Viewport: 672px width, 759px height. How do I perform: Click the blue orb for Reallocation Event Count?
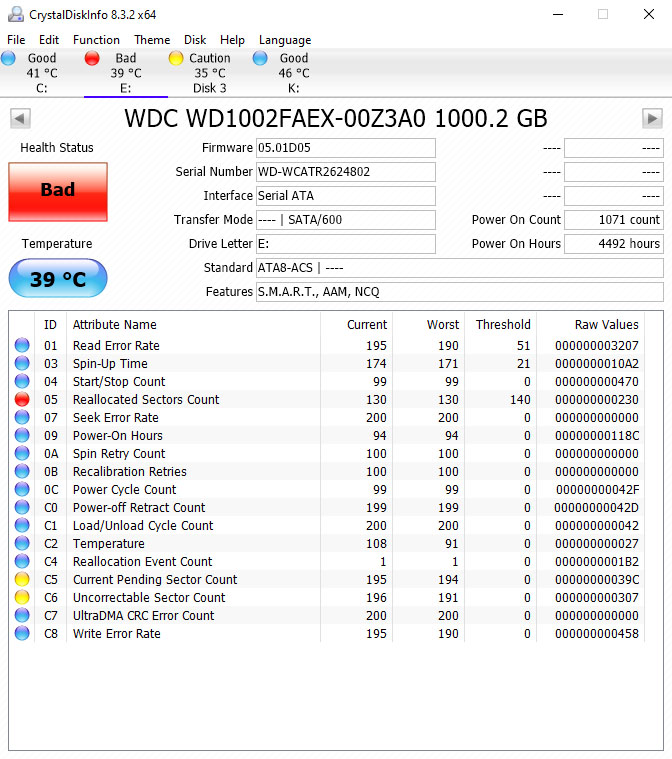pos(22,561)
